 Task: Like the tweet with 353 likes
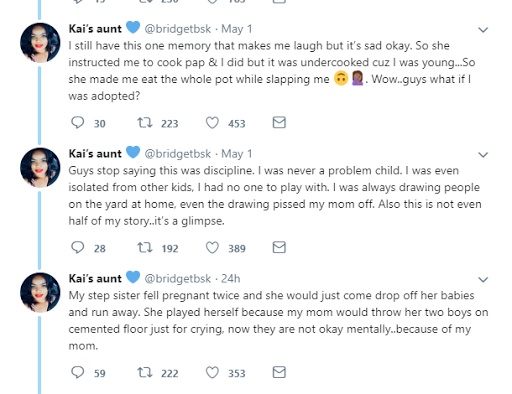[212, 372]
